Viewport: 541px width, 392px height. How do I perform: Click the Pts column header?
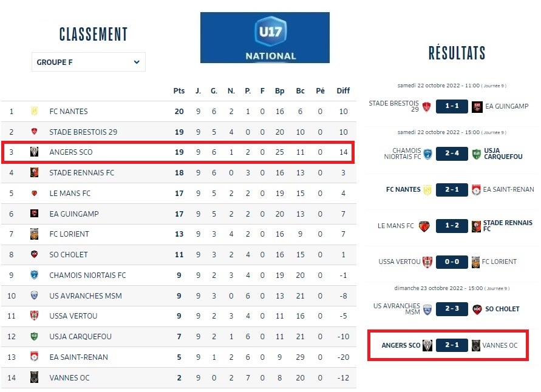click(x=179, y=91)
